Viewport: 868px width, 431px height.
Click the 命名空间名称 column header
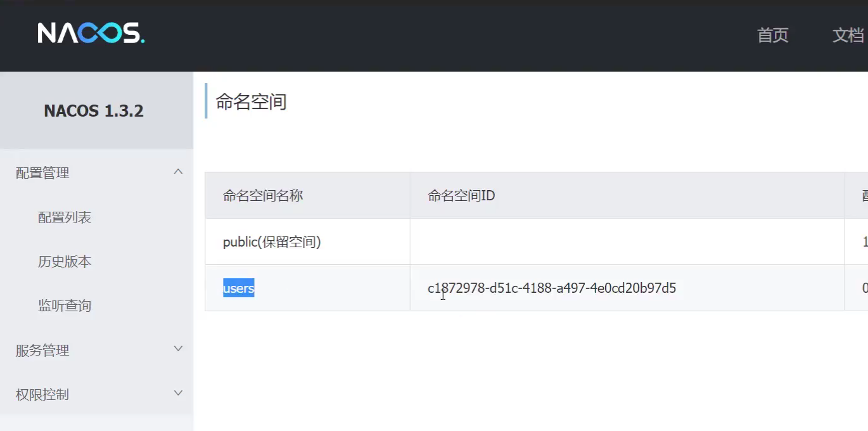coord(263,196)
